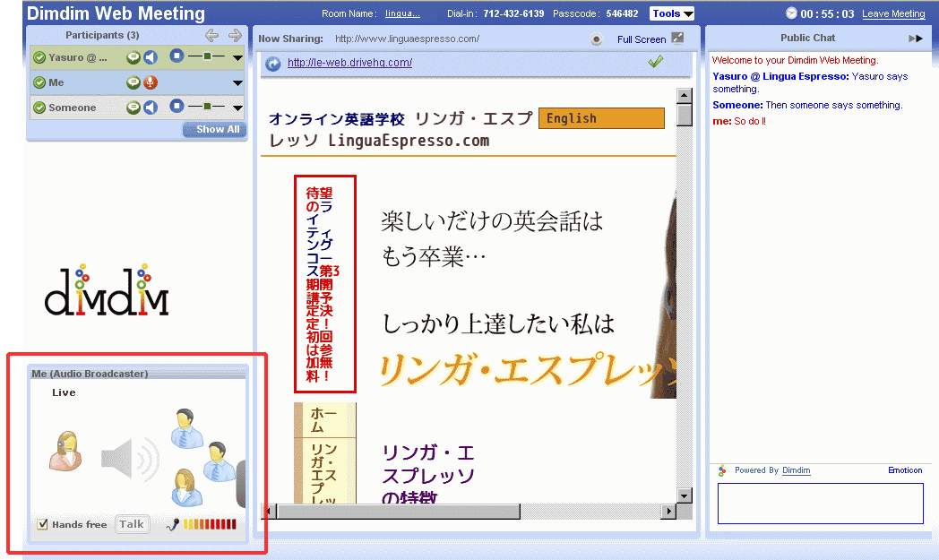Click Yasuro's green status checkmark
The image size is (939, 560).
coord(39,57)
